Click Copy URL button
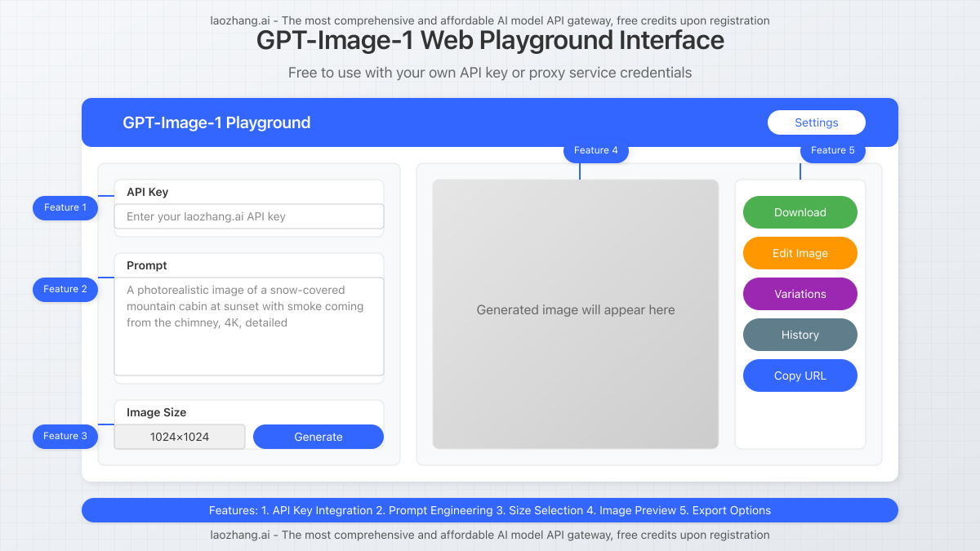 pos(800,375)
